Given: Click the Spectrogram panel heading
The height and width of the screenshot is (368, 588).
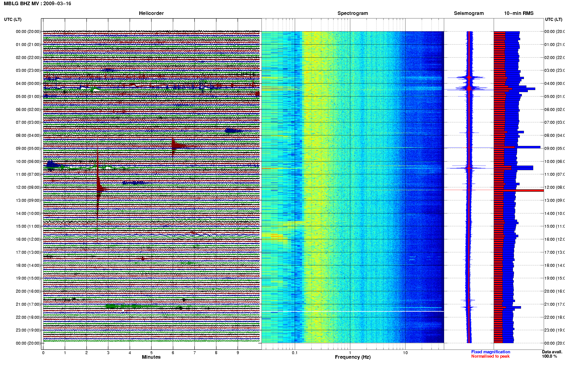Looking at the screenshot, I should coord(353,13).
